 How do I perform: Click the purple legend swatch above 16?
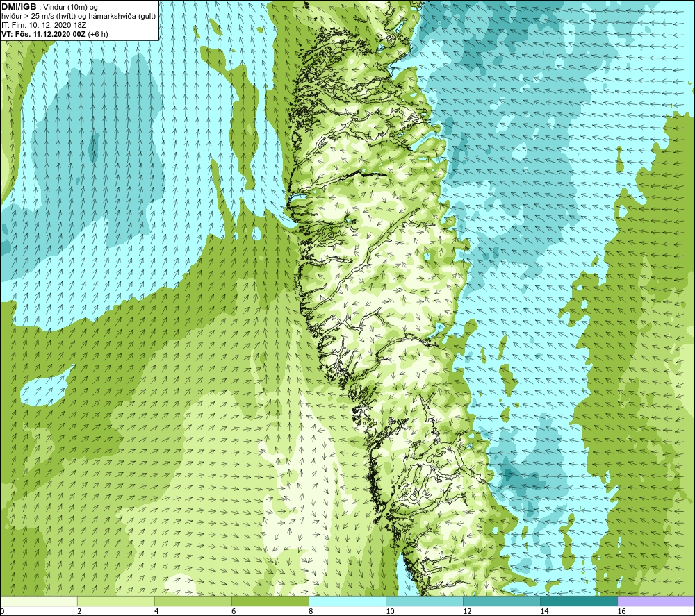coord(656,601)
